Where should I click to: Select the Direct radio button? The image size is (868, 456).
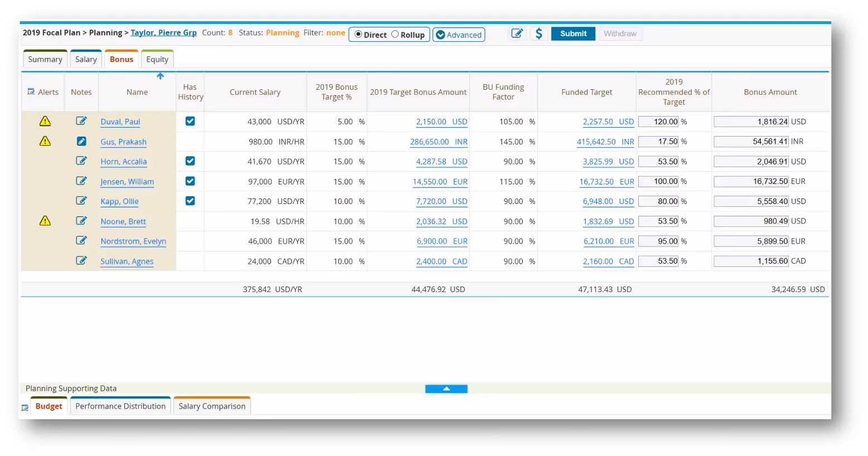[x=358, y=35]
